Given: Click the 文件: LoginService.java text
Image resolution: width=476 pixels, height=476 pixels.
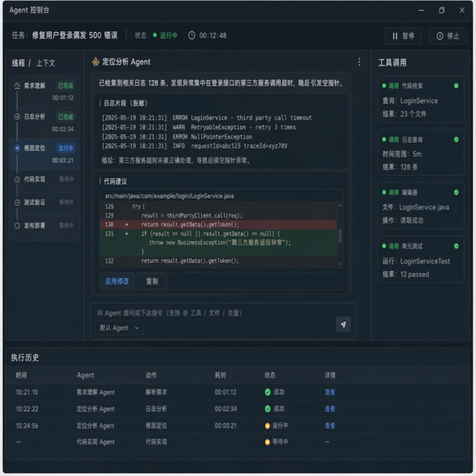Looking at the screenshot, I should [x=415, y=207].
